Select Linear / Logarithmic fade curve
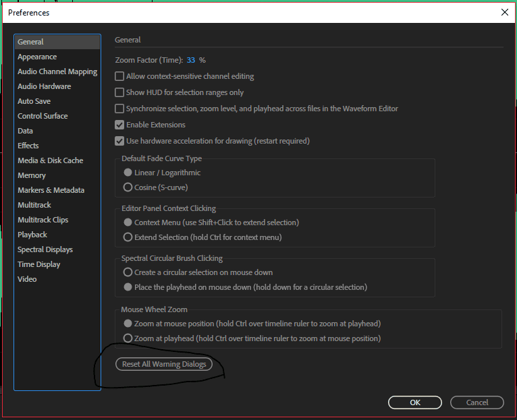This screenshot has width=517, height=420. 128,173
